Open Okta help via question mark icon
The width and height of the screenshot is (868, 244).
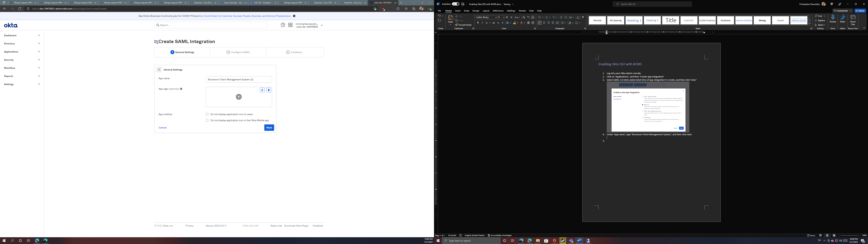pos(282,25)
